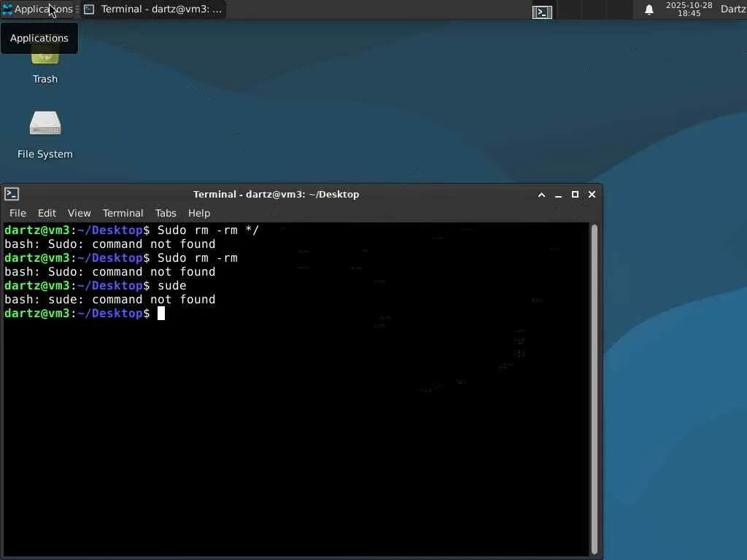Open the notification bell icon
Image resolution: width=747 pixels, height=560 pixels.
pos(649,9)
